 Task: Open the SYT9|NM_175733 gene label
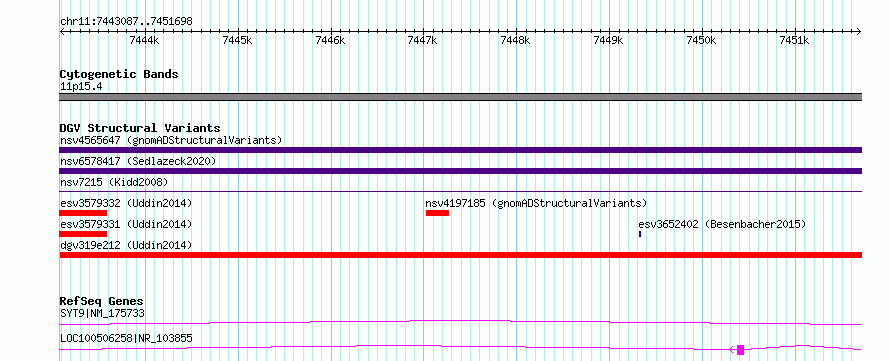[102, 313]
